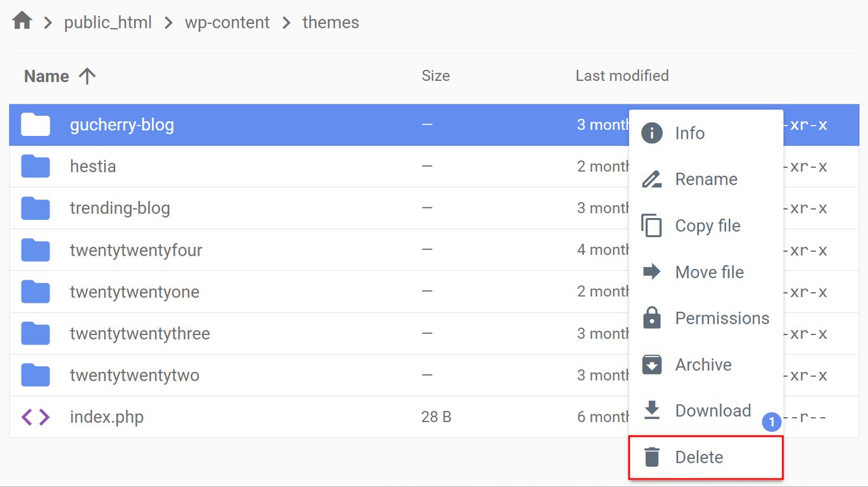
Task: Click the index.php code file icon
Action: (x=36, y=416)
